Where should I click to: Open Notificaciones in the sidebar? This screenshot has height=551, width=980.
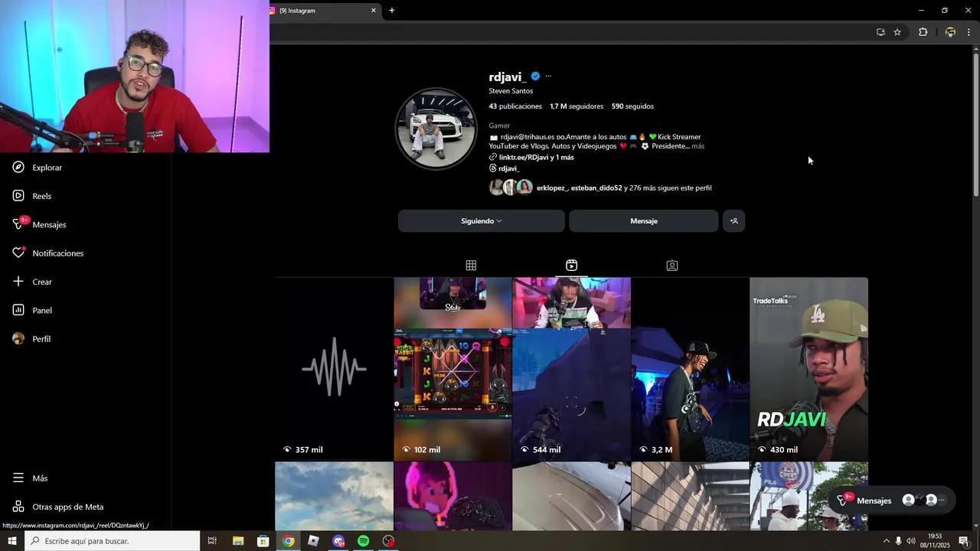tap(48, 253)
